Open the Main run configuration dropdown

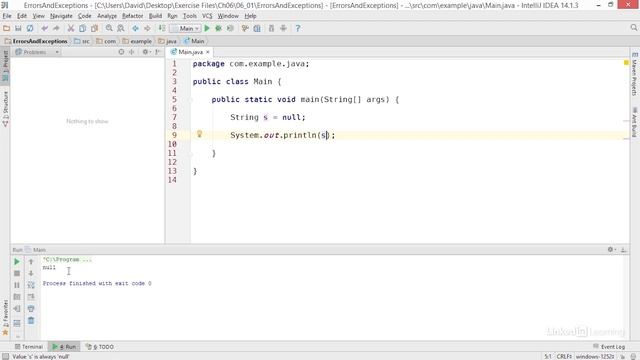186,28
